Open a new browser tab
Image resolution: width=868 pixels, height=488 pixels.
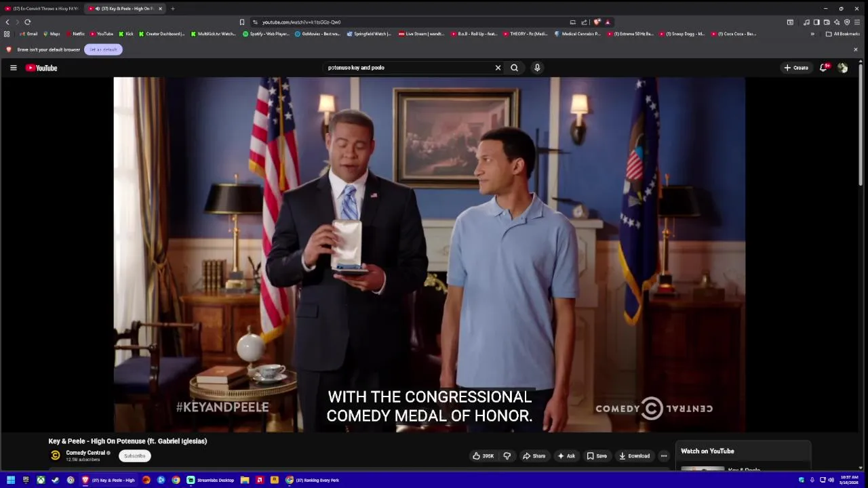(x=173, y=9)
